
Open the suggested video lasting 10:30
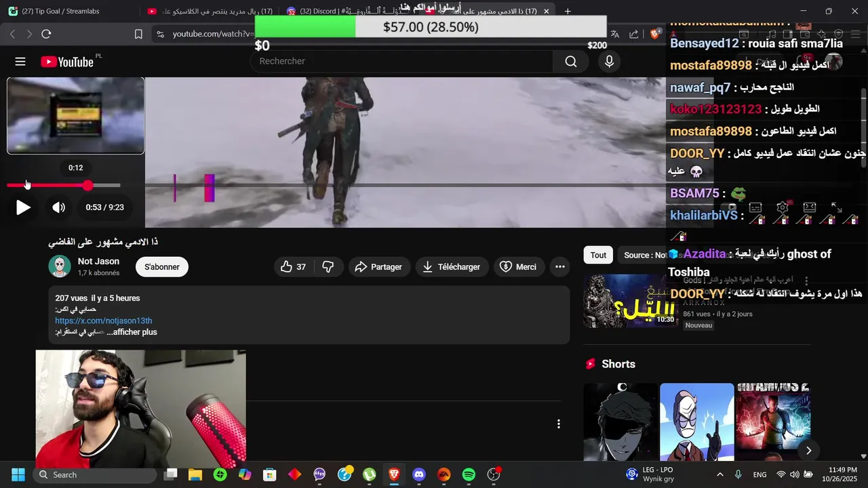(631, 301)
